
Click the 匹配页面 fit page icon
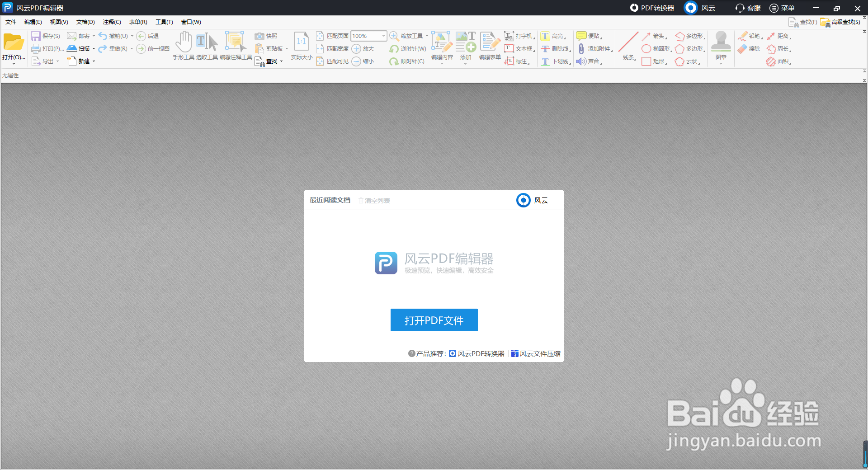(x=320, y=36)
